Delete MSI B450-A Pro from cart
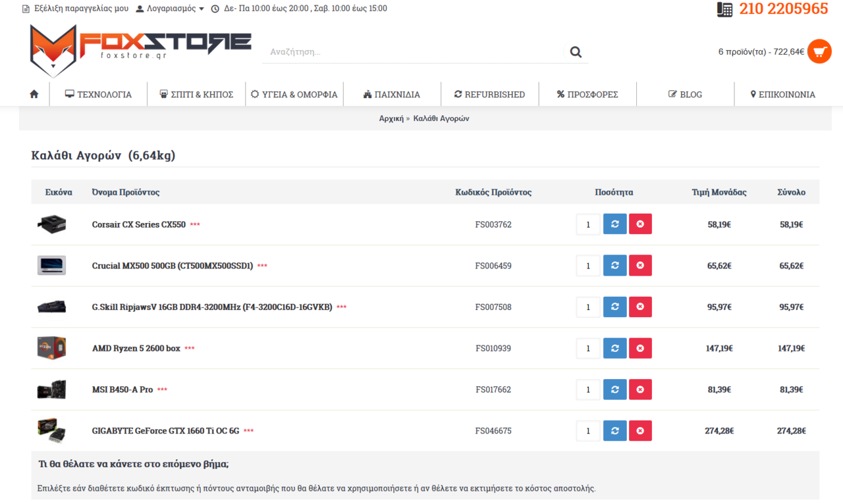The image size is (843, 504). click(x=640, y=390)
